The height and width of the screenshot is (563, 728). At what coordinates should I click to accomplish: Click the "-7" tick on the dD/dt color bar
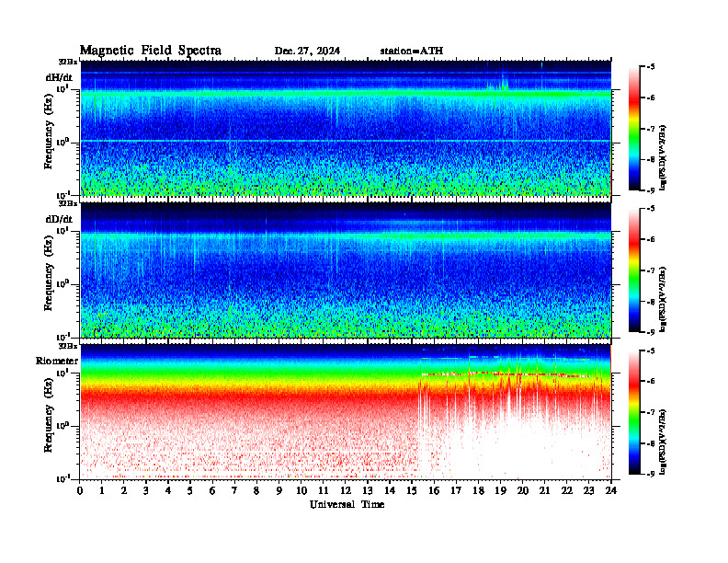[651, 270]
